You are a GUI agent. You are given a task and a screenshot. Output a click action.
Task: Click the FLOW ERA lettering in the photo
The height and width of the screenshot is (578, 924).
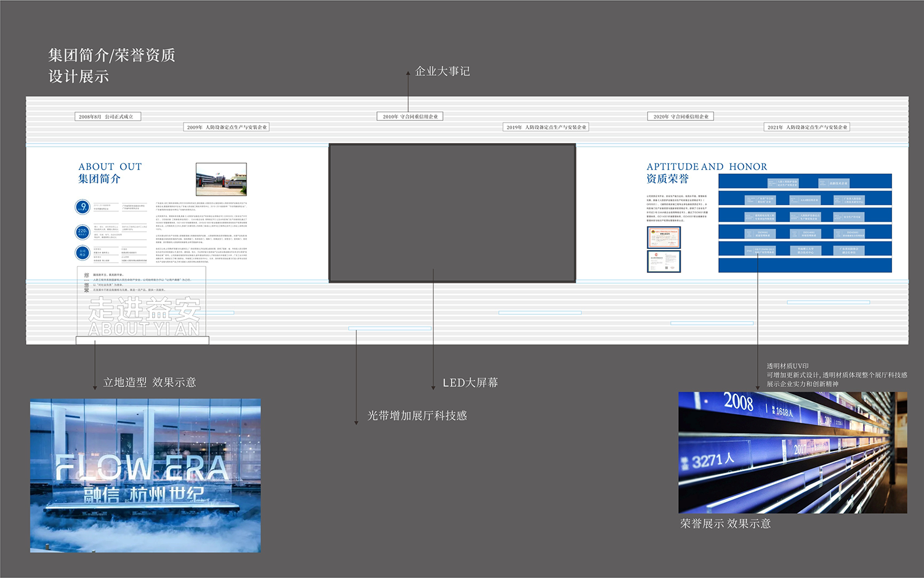(142, 469)
